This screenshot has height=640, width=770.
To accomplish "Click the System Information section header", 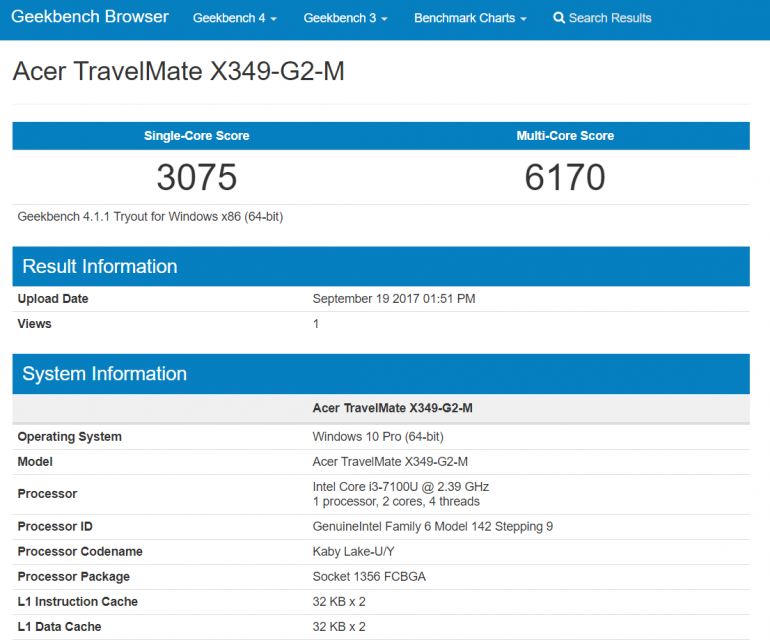I will tap(381, 374).
